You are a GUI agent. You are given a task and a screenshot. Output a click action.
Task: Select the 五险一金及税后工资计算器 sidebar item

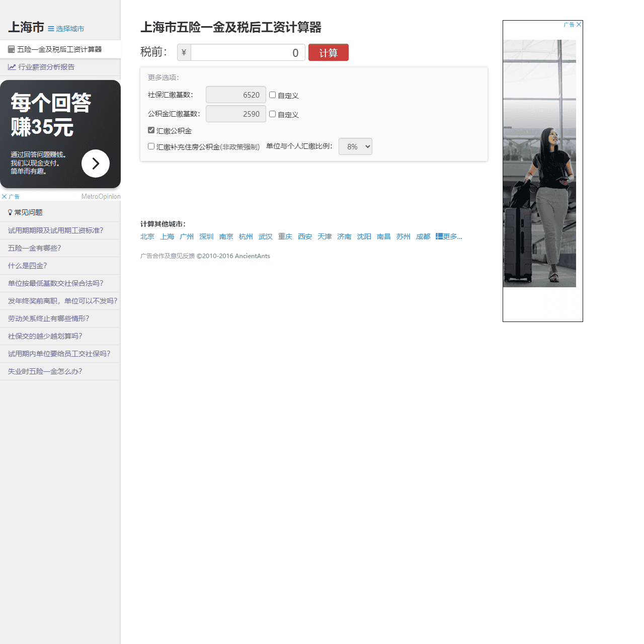59,49
